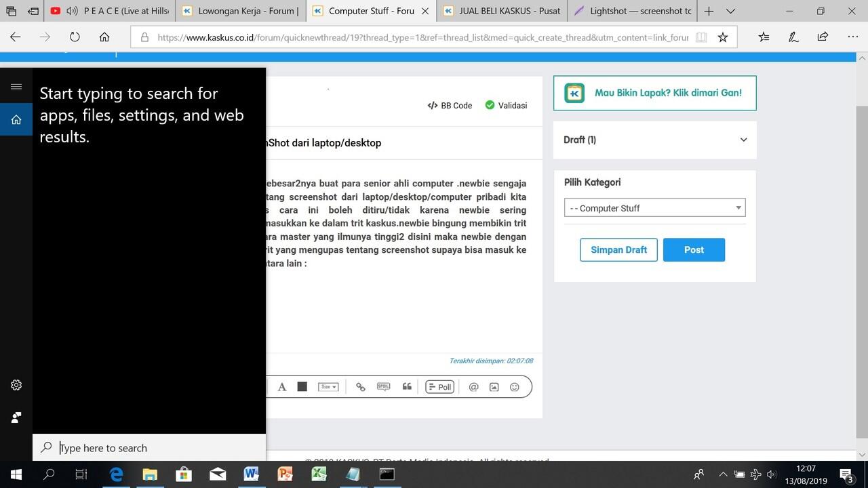The width and height of the screenshot is (868, 488).
Task: Switch to the JUAL BELI KASKUS tab
Action: coord(502,11)
